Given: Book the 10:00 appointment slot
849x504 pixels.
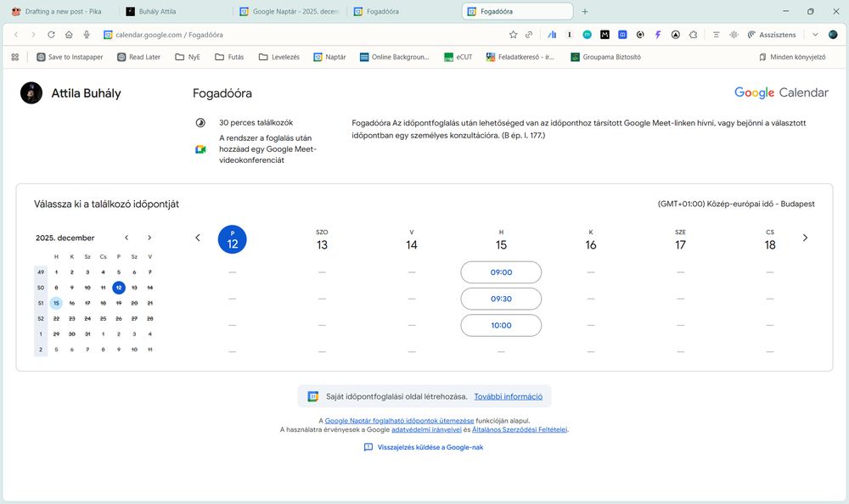Looking at the screenshot, I should click(x=501, y=325).
